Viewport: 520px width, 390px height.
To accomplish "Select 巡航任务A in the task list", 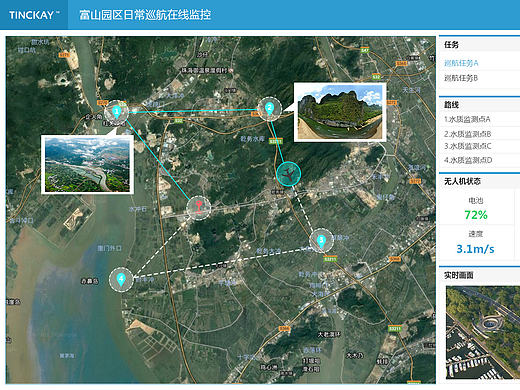I will (461, 63).
